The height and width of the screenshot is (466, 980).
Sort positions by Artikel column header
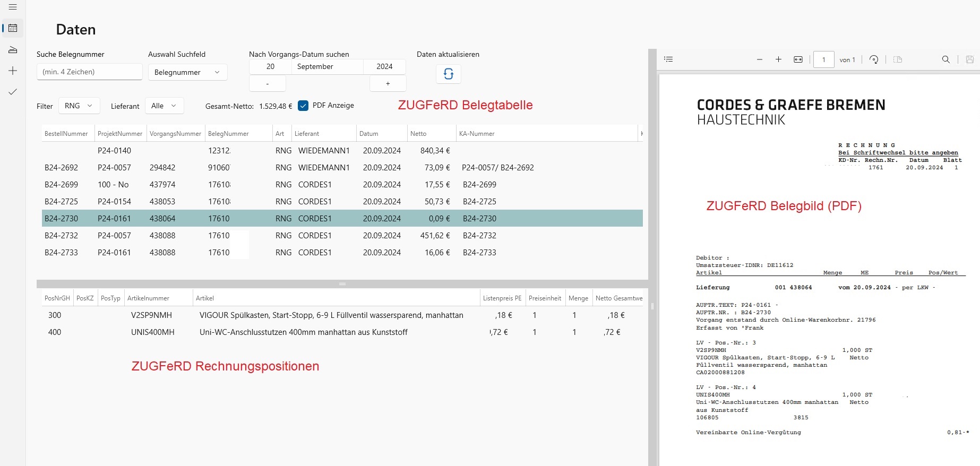click(336, 298)
